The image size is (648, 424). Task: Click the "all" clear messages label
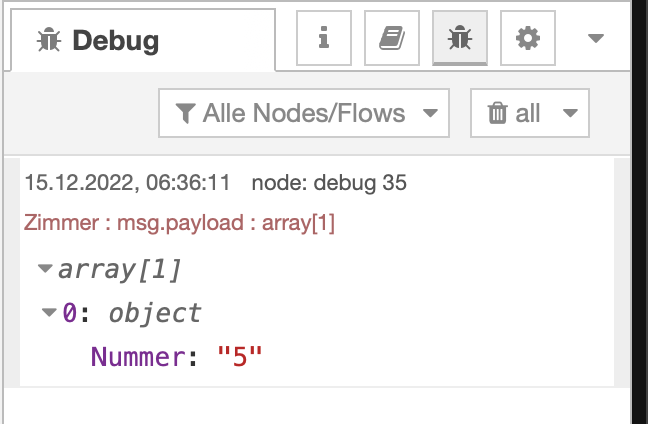coord(528,113)
